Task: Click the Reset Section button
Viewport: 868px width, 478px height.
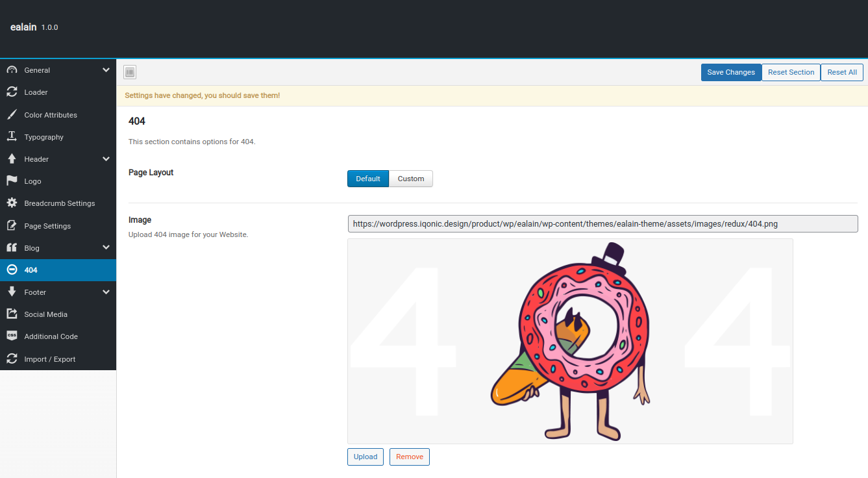Action: 791,72
